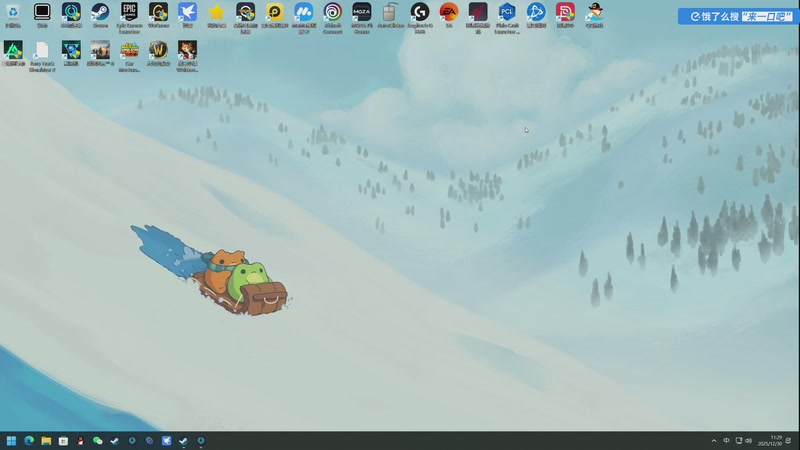Open the QQ penguin desktop shortcut
The image size is (800, 450).
594,14
